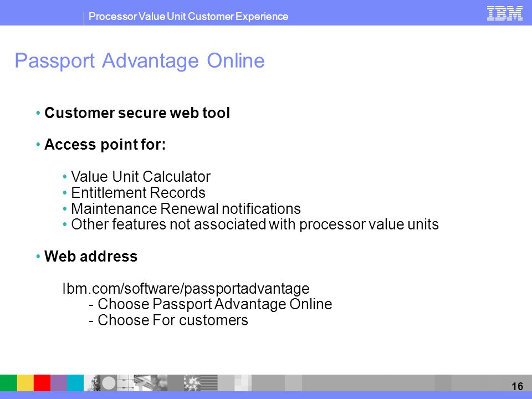Select the bullet 'Customer secure web tool'

coord(137,113)
